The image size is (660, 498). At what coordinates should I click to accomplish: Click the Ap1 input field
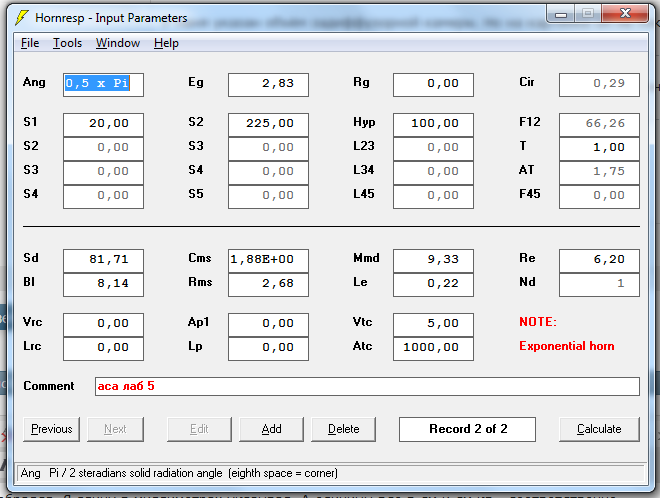click(x=269, y=325)
